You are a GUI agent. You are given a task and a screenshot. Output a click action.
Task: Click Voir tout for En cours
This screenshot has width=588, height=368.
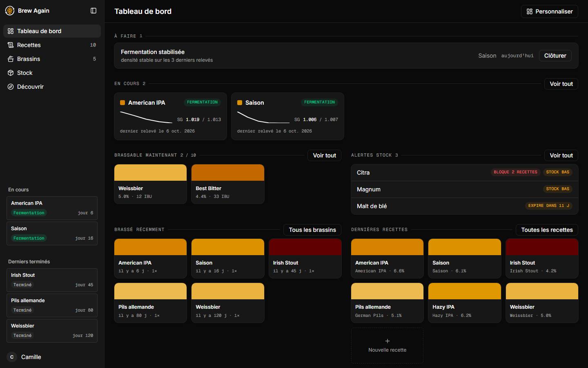point(561,84)
